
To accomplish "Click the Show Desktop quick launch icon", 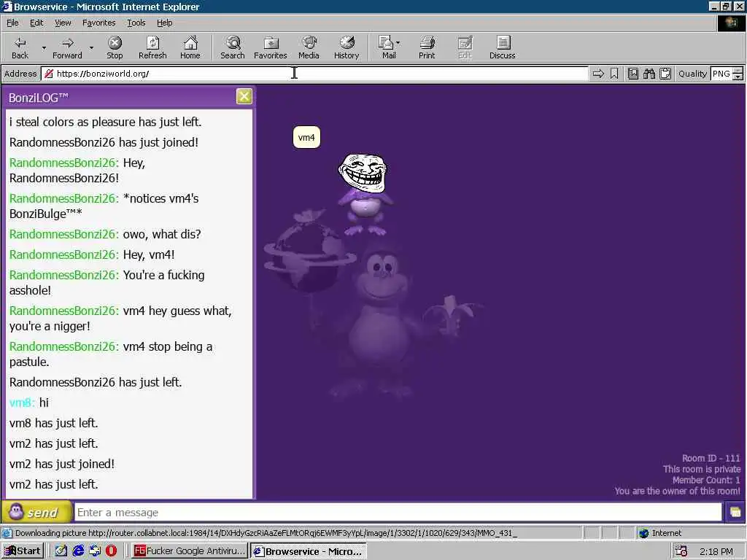I will (x=95, y=551).
